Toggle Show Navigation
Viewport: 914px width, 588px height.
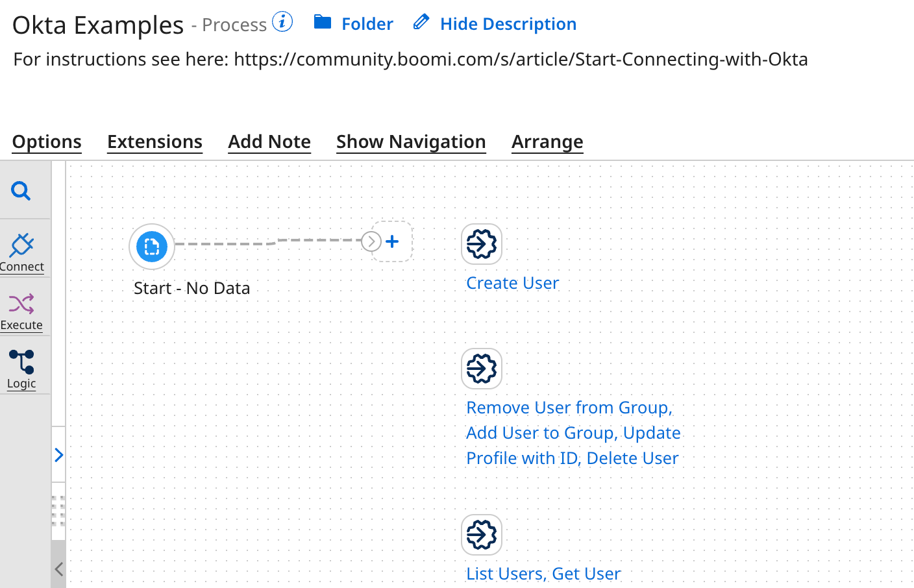coord(411,141)
